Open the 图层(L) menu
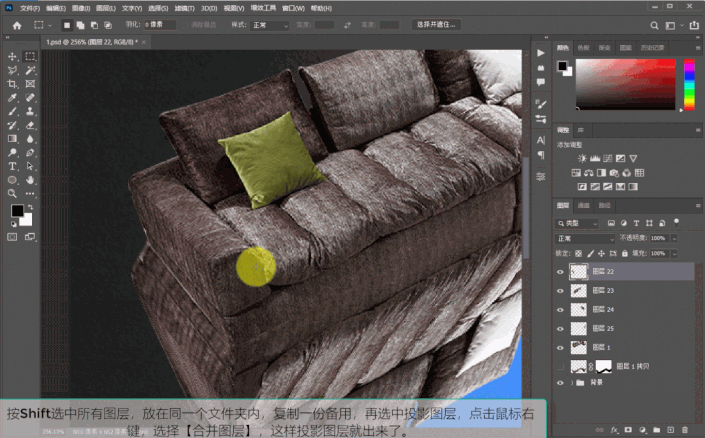705x438 pixels. click(106, 8)
